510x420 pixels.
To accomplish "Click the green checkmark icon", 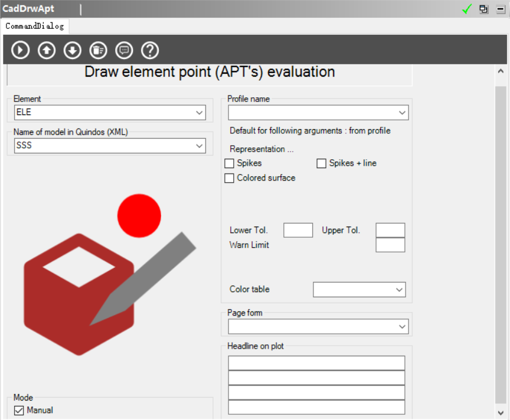I will coord(467,9).
